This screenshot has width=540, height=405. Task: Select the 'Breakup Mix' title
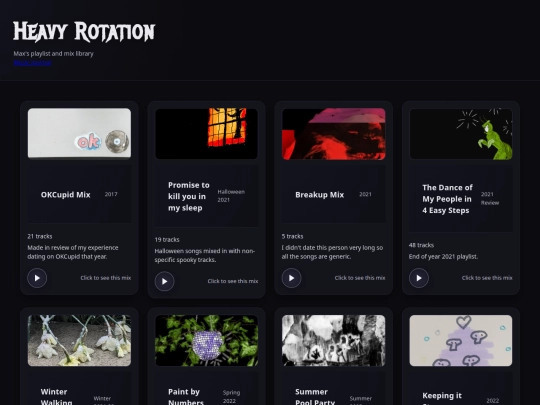coord(320,195)
